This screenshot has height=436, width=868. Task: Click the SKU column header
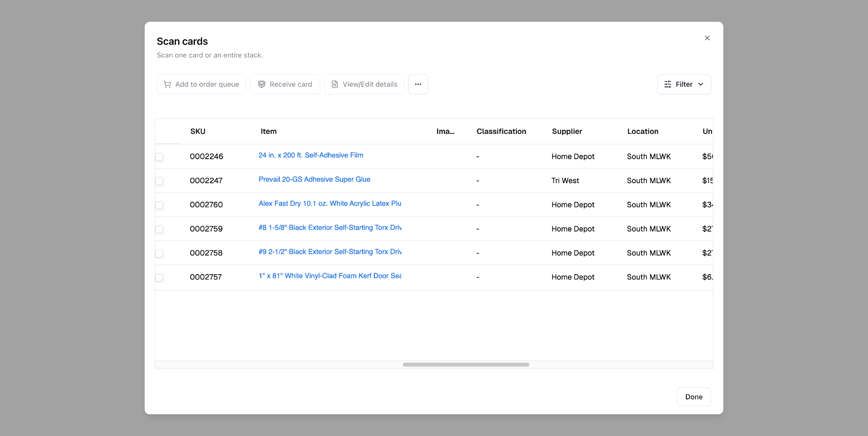(x=198, y=131)
